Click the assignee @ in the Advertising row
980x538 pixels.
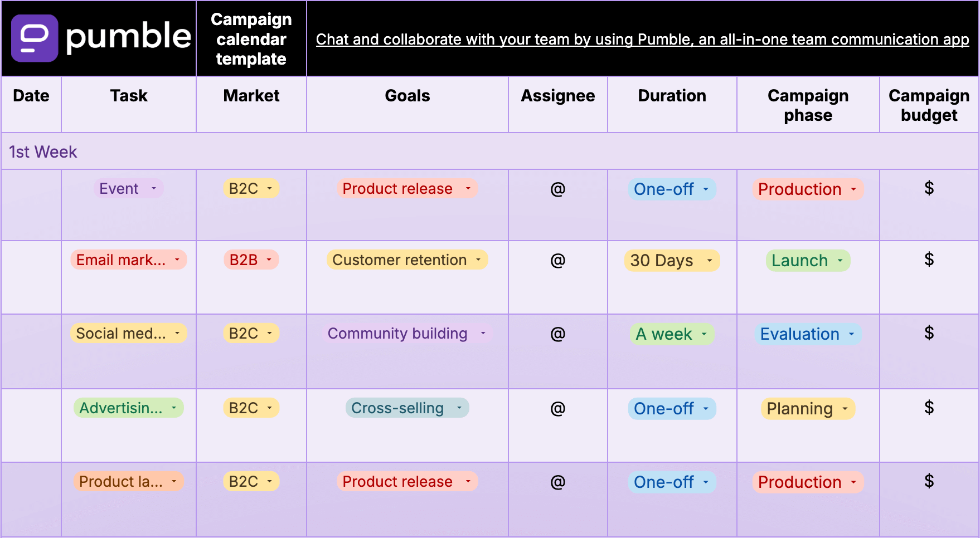pos(558,409)
